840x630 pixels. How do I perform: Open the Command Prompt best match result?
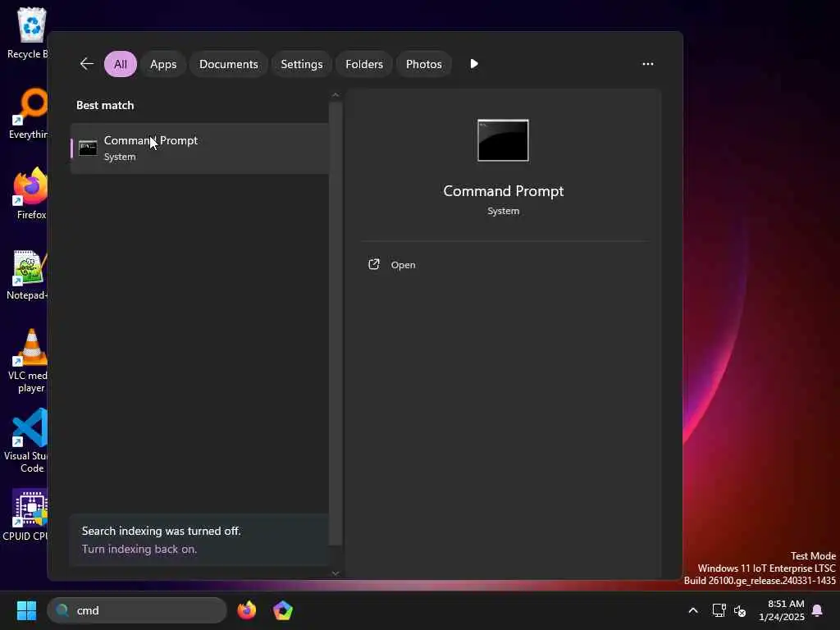pos(200,148)
